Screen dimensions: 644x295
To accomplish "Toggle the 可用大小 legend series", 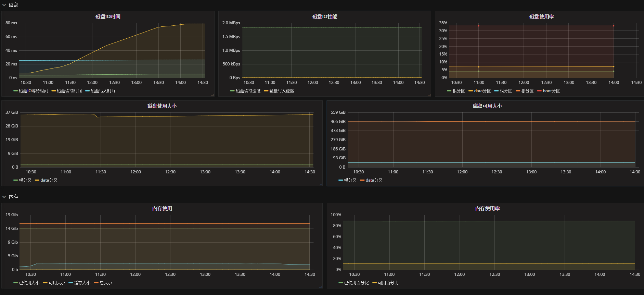I will coord(57,283).
